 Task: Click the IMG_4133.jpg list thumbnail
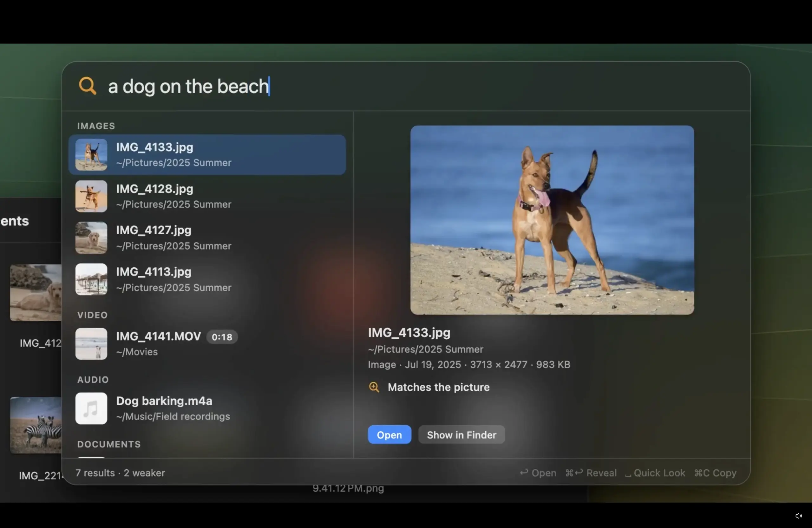(x=91, y=155)
